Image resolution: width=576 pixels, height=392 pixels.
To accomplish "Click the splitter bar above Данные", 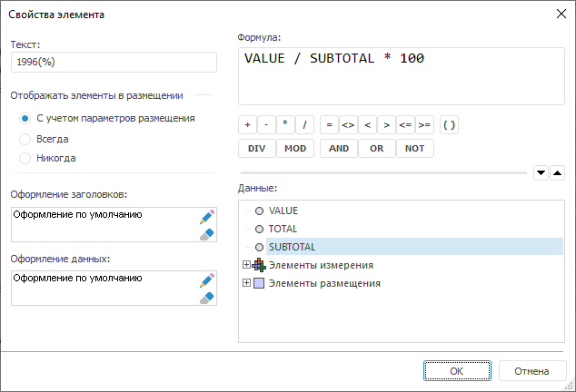I will [x=382, y=172].
